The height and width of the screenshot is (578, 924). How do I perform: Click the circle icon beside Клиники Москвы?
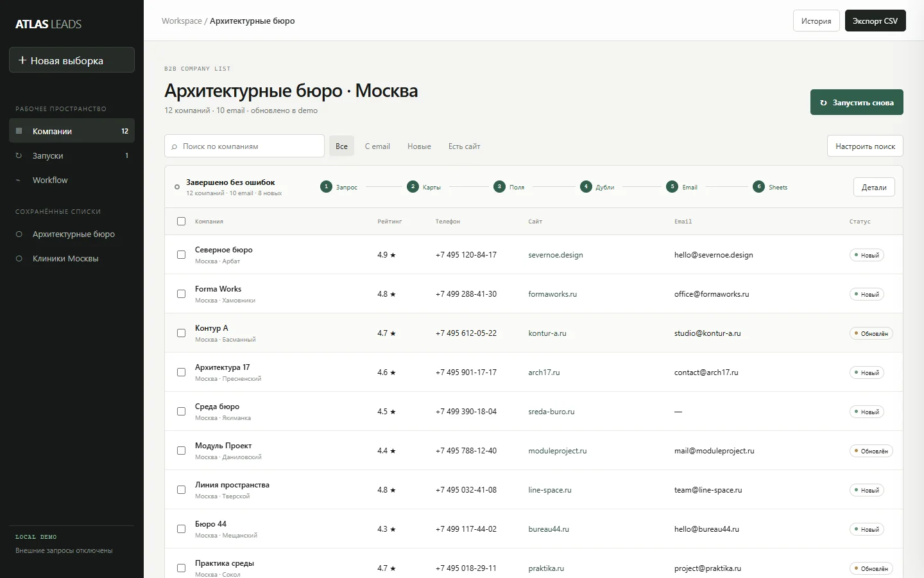pos(19,259)
